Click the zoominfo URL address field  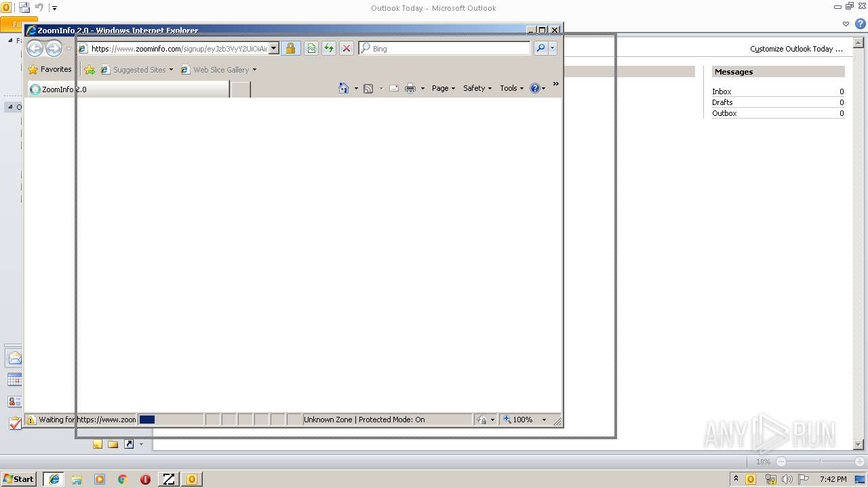[x=179, y=49]
